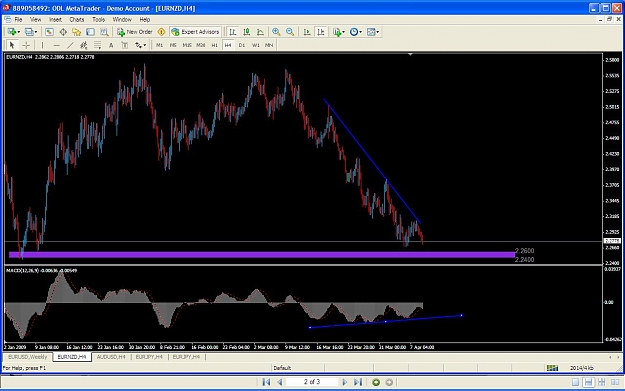This screenshot has width=625, height=391.
Task: Show the Market Watch panel icon
Action: click(49, 32)
